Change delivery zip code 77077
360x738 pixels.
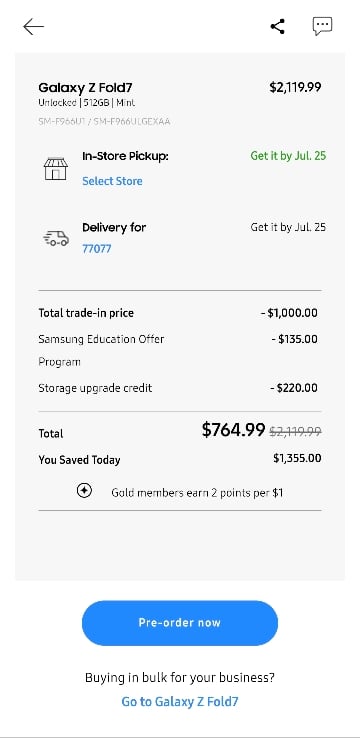[96, 249]
